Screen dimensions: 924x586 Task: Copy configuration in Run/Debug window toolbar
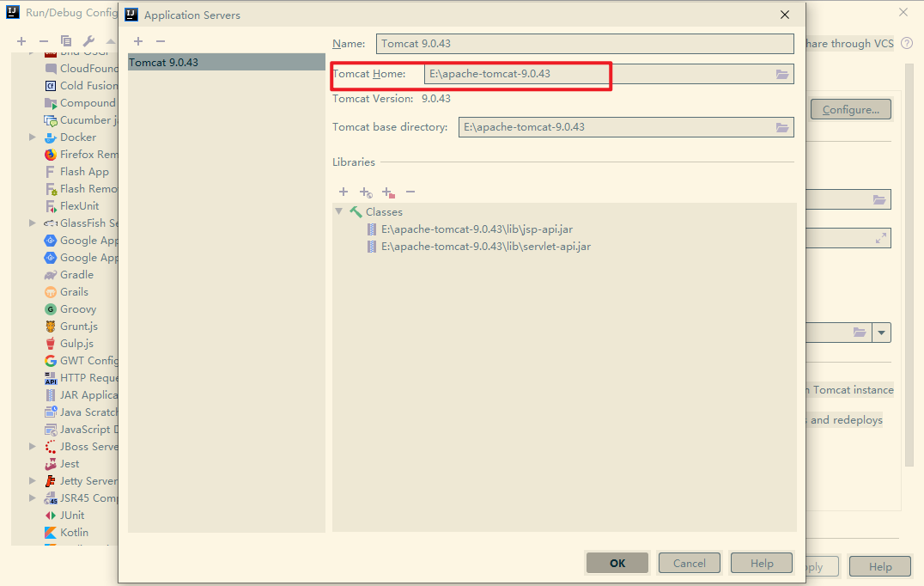pyautogui.click(x=66, y=41)
